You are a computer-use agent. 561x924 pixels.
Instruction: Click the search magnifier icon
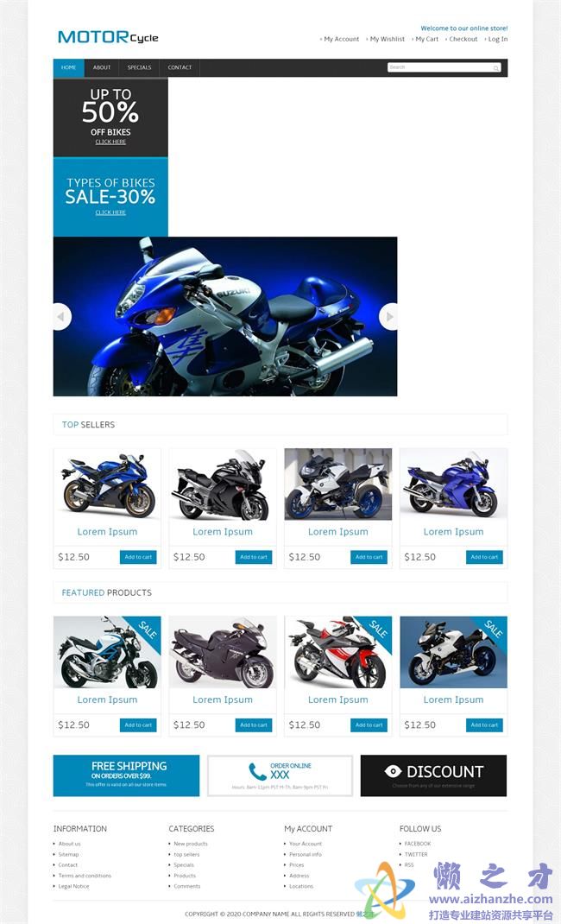coord(496,68)
